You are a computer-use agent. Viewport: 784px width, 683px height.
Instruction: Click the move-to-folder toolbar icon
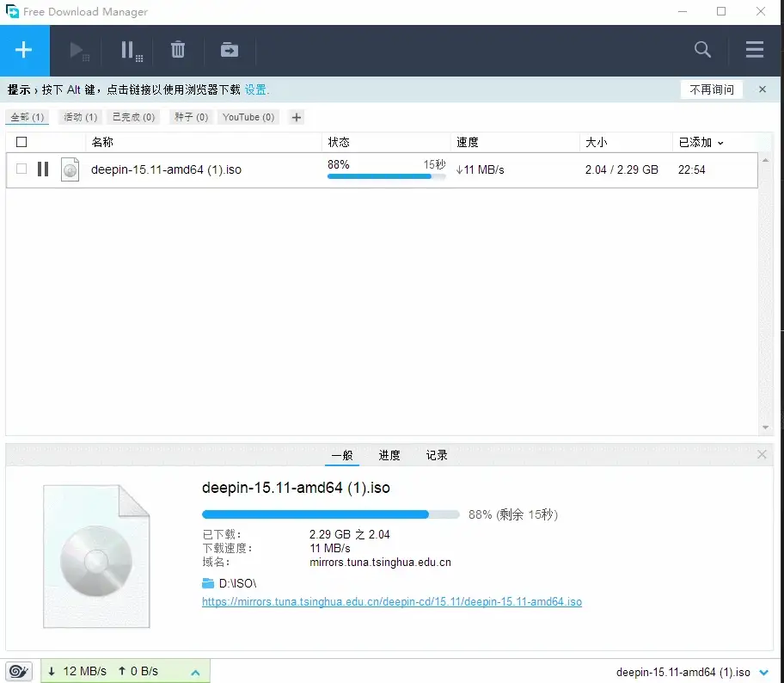(x=230, y=50)
